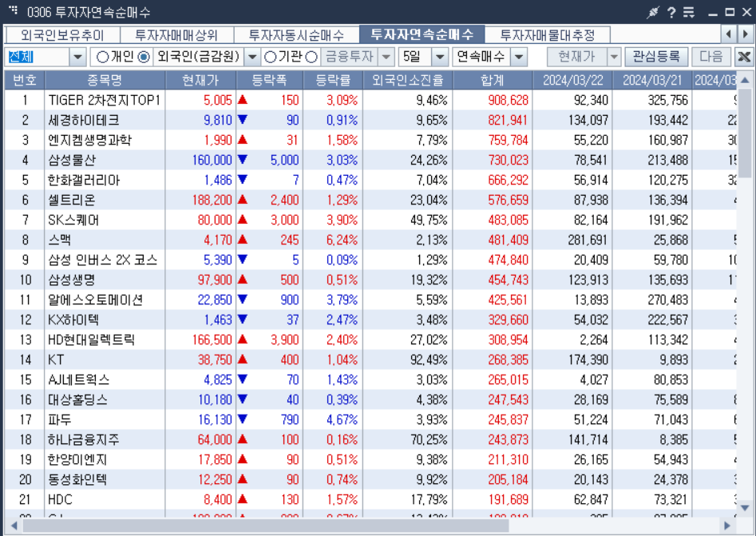Image resolution: width=756 pixels, height=536 pixels.
Task: Select the 삼성생명 stock name
Action: (x=71, y=280)
